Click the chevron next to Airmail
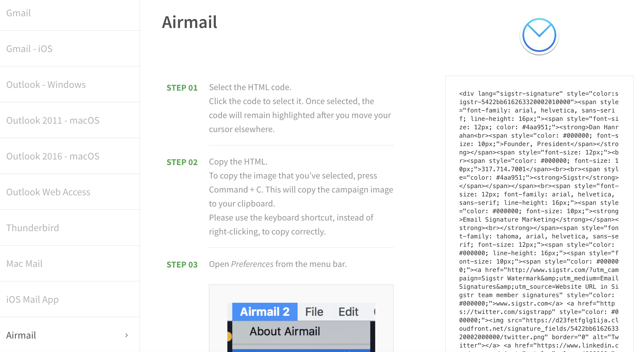 coord(127,335)
